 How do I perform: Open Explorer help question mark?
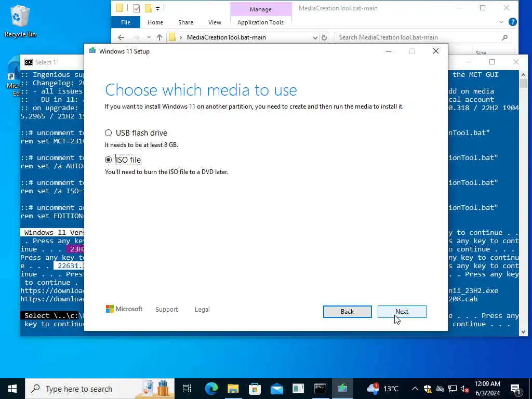pyautogui.click(x=513, y=22)
